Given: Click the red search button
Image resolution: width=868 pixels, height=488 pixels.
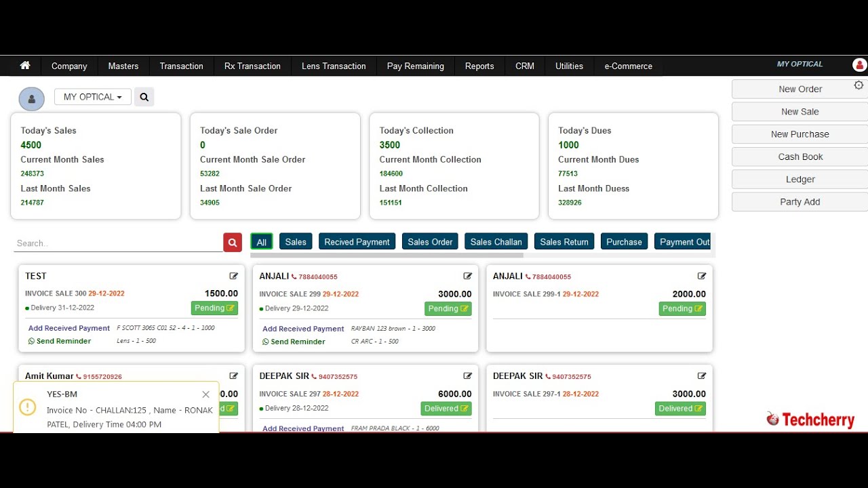Looking at the screenshot, I should click(x=233, y=243).
